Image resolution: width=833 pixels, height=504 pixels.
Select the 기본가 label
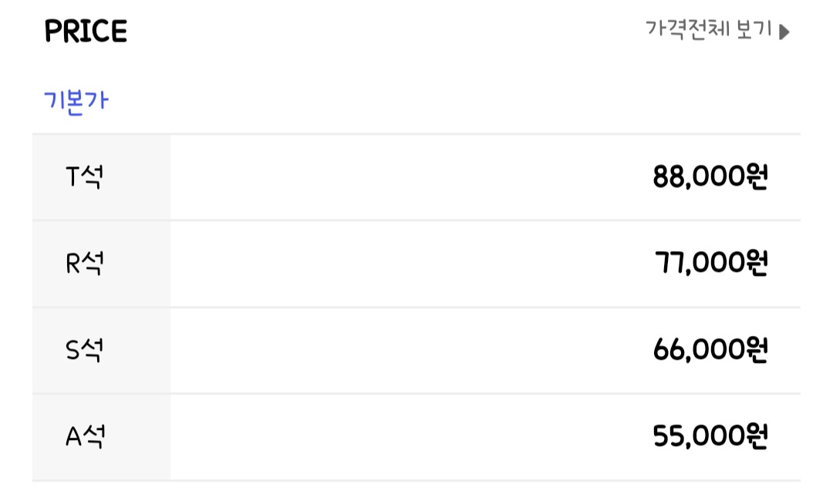[76, 101]
